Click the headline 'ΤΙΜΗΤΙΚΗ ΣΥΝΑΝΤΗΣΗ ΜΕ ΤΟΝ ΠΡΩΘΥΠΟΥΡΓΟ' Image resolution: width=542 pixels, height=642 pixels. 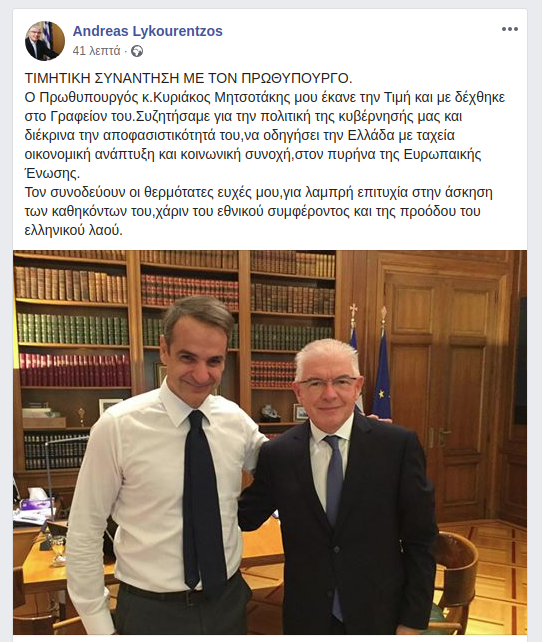click(188, 78)
